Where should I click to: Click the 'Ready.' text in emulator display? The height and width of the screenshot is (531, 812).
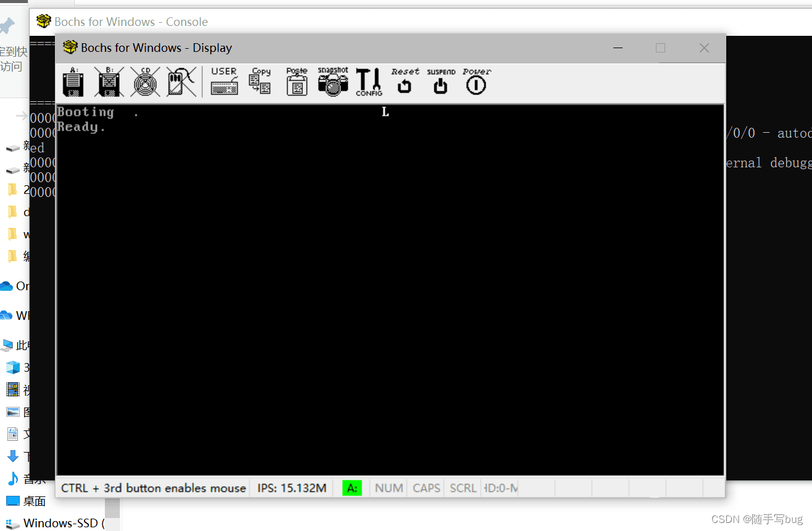tap(81, 127)
